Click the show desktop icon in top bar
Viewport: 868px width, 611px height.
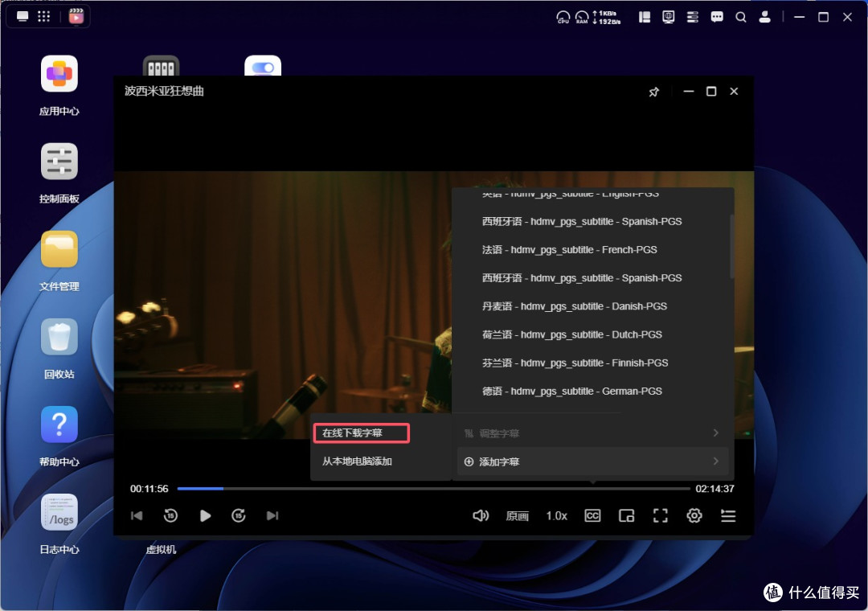(x=23, y=16)
